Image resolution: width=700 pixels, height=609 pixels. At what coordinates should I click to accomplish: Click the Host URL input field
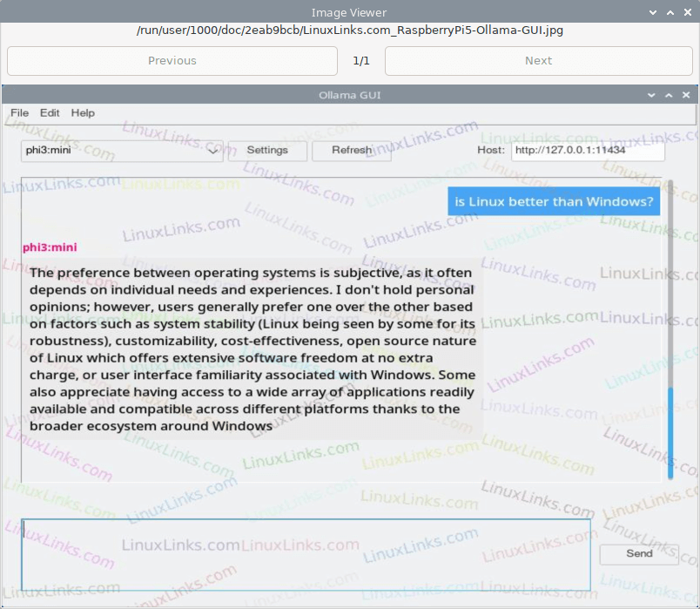click(x=588, y=151)
